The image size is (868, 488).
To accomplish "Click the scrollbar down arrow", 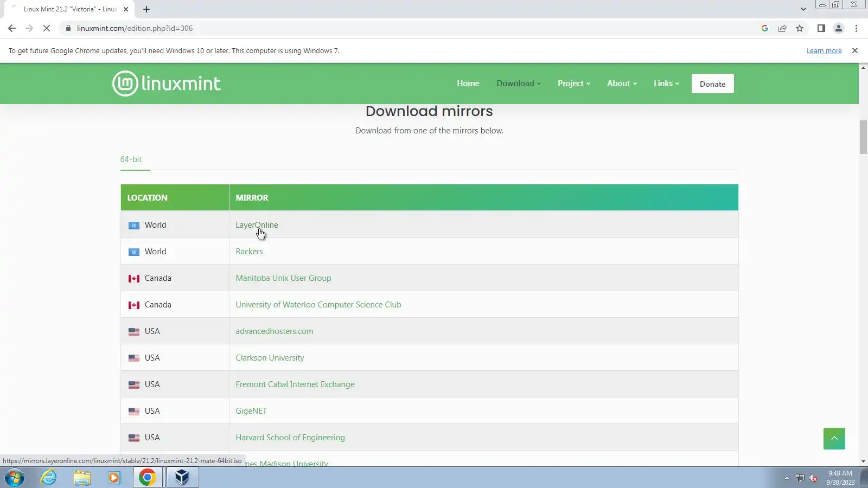I will click(x=863, y=461).
